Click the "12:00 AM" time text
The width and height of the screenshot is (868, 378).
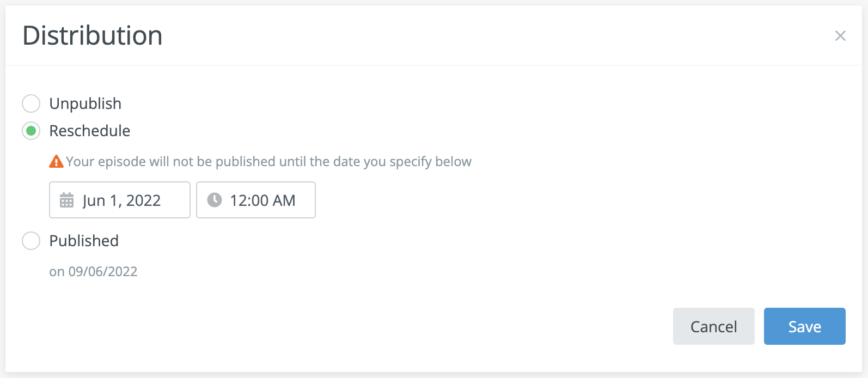pos(262,200)
